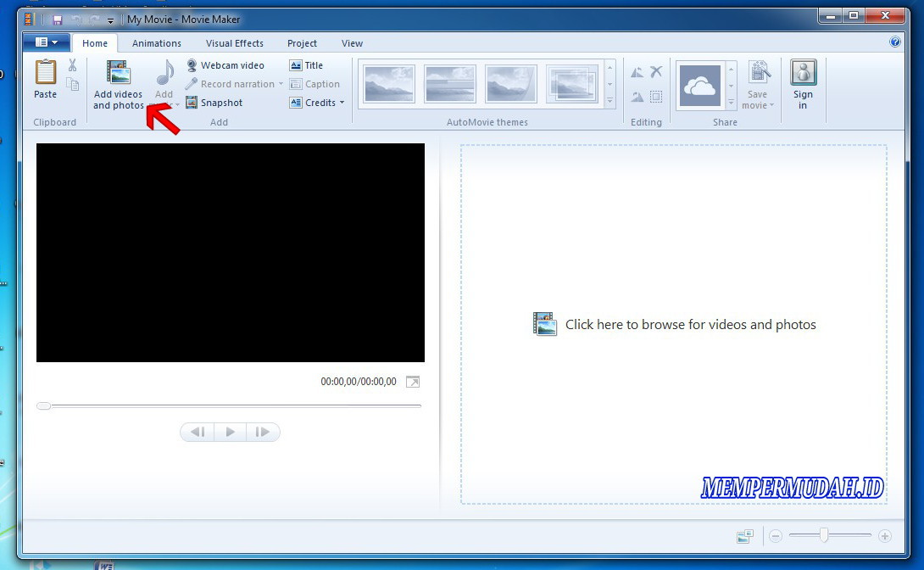This screenshot has height=570, width=924.
Task: Show next row in the Share gallery
Action: point(732,86)
